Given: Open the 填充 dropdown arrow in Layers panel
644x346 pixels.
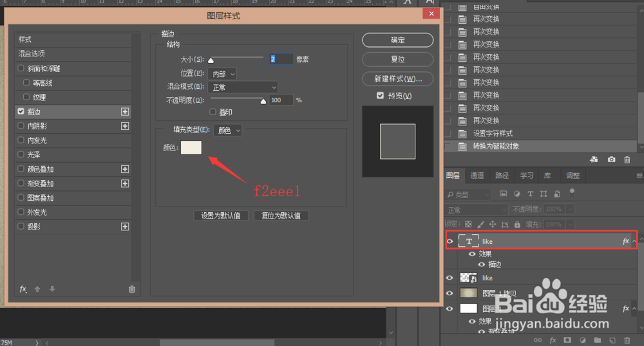Looking at the screenshot, I should [x=570, y=224].
